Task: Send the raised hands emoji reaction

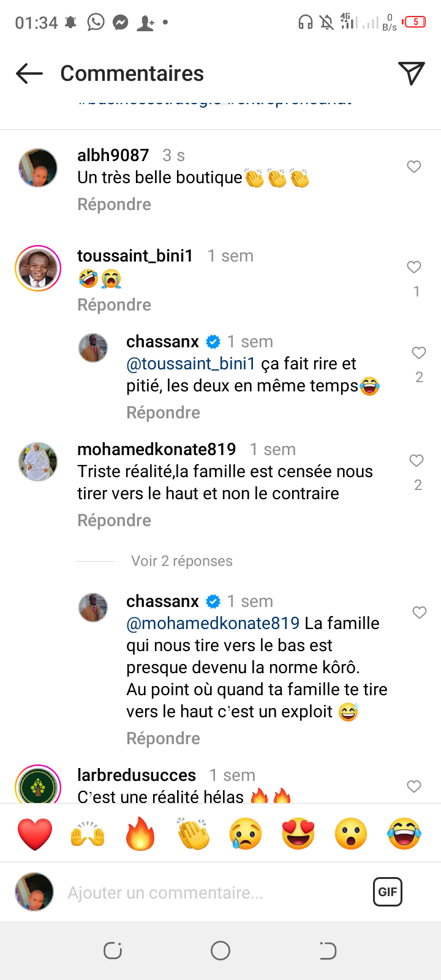Action: 88,834
